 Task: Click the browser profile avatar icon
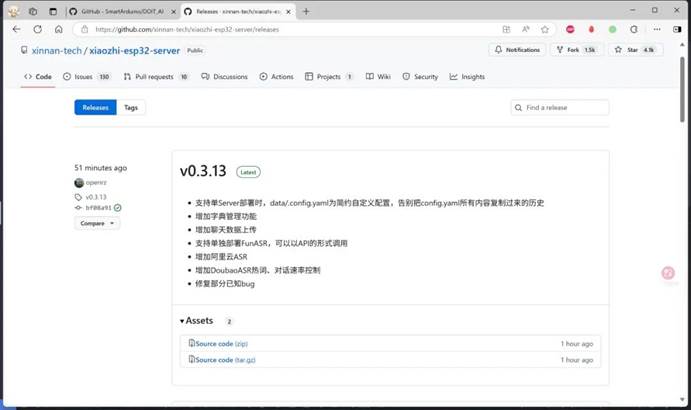pos(14,12)
